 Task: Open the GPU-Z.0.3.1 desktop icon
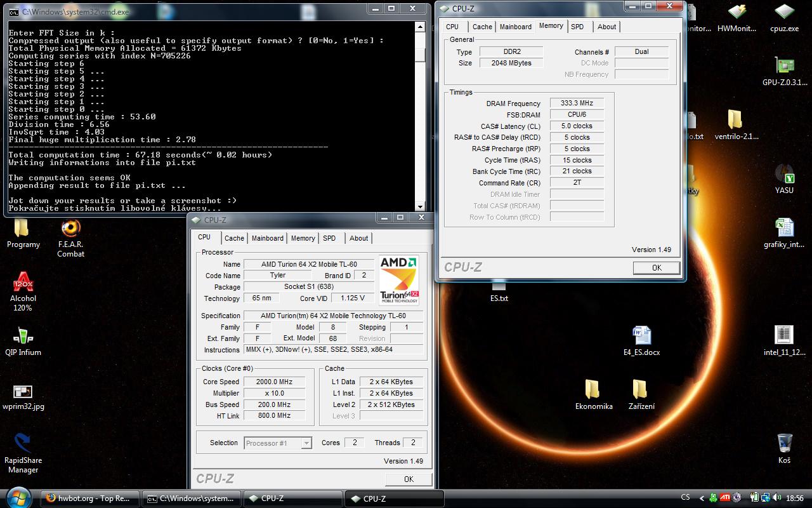[x=785, y=71]
